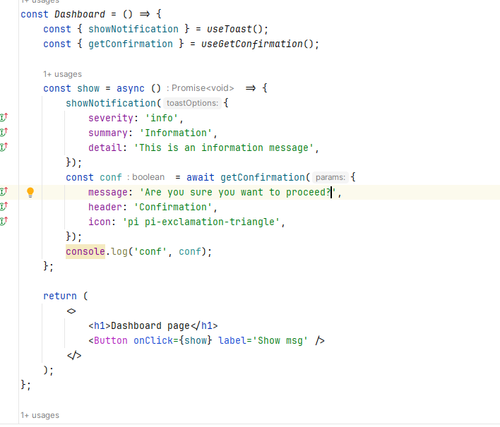Click the gutter marker icon on the severity line
Viewport: 500px width, 427px height.
click(4, 118)
